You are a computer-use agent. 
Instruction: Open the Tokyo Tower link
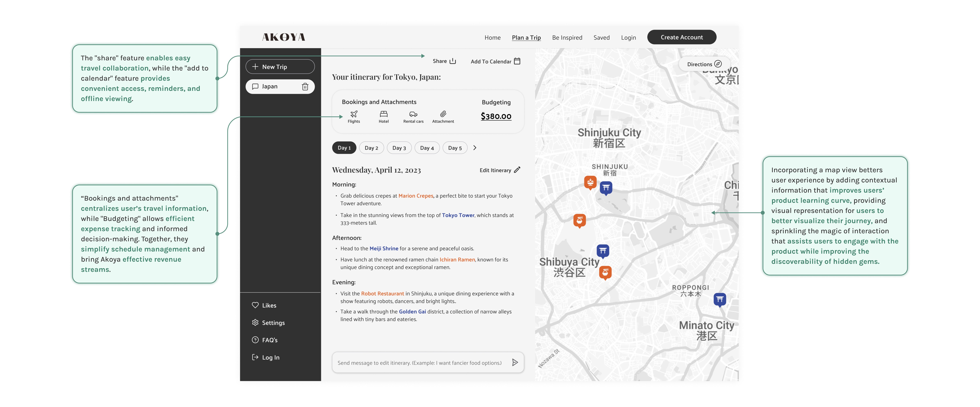(458, 215)
